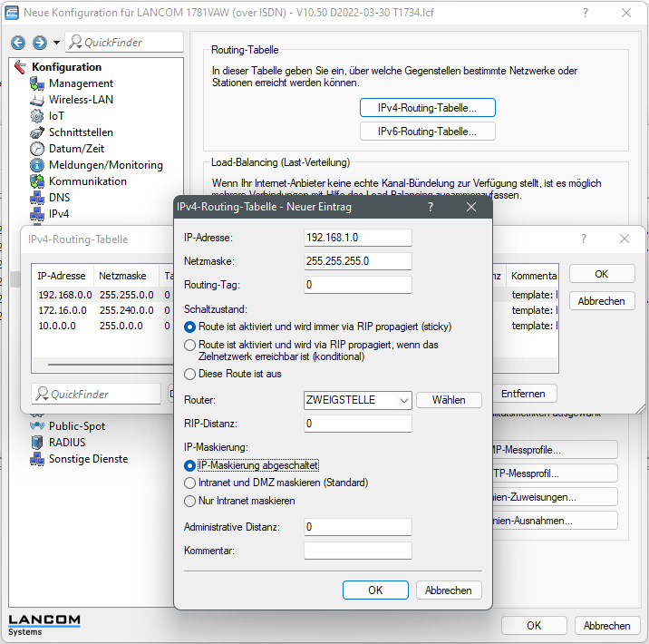
Task: Expand the history dropdown arrow beside navigation
Action: coord(56,43)
